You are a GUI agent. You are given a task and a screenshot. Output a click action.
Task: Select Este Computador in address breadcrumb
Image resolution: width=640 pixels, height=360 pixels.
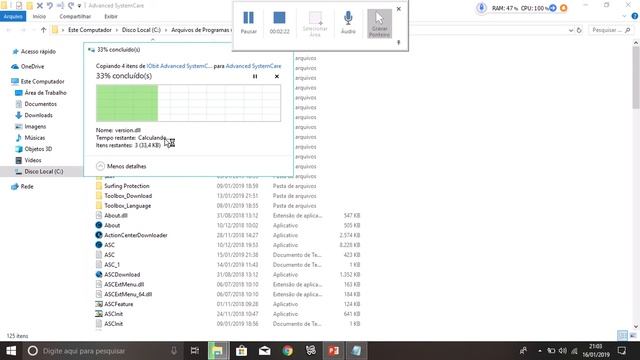pyautogui.click(x=89, y=30)
